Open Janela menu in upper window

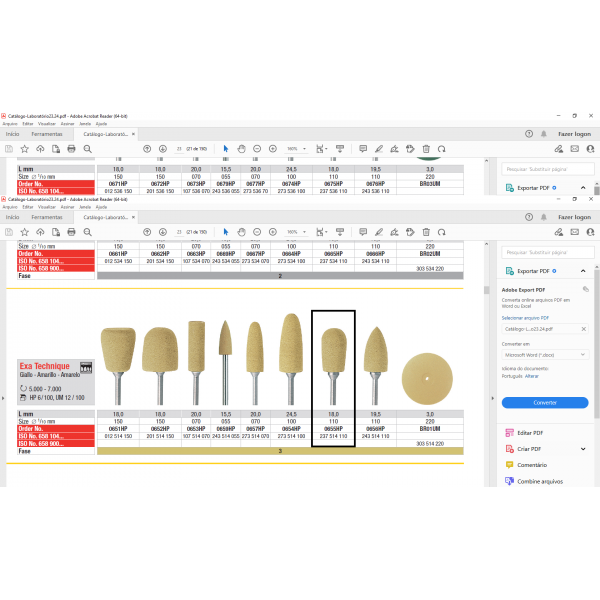click(85, 124)
